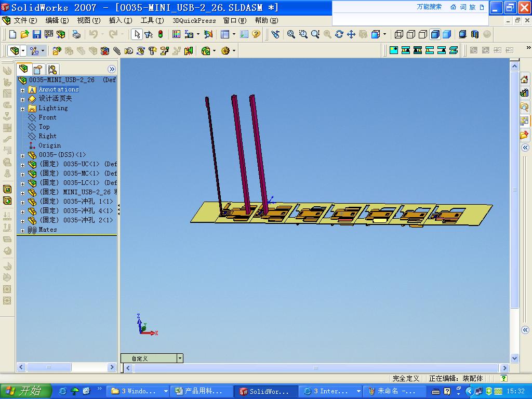Expand the Mates folder node
This screenshot has height=399, width=532.
tap(23, 231)
